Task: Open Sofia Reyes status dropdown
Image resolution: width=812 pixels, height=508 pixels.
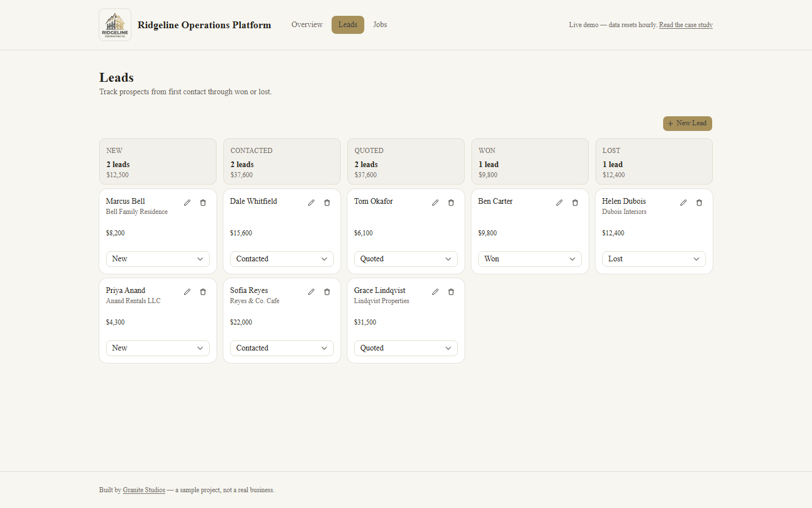Action: point(282,348)
